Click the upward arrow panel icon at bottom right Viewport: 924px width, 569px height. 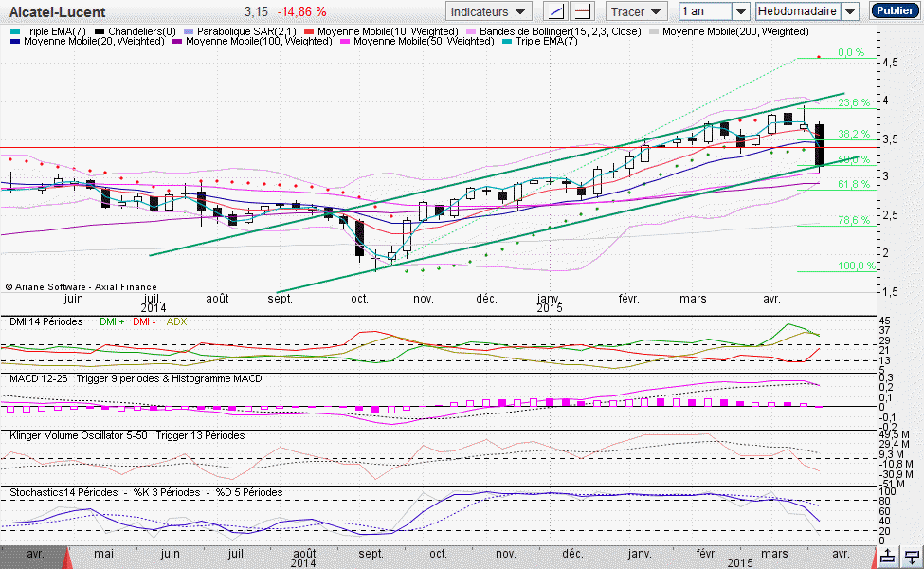click(x=888, y=556)
